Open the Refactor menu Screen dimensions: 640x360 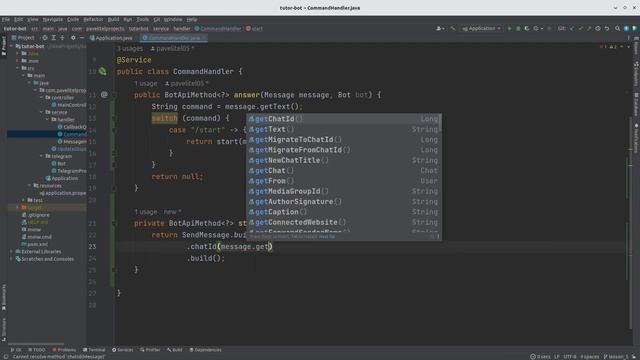(93, 19)
